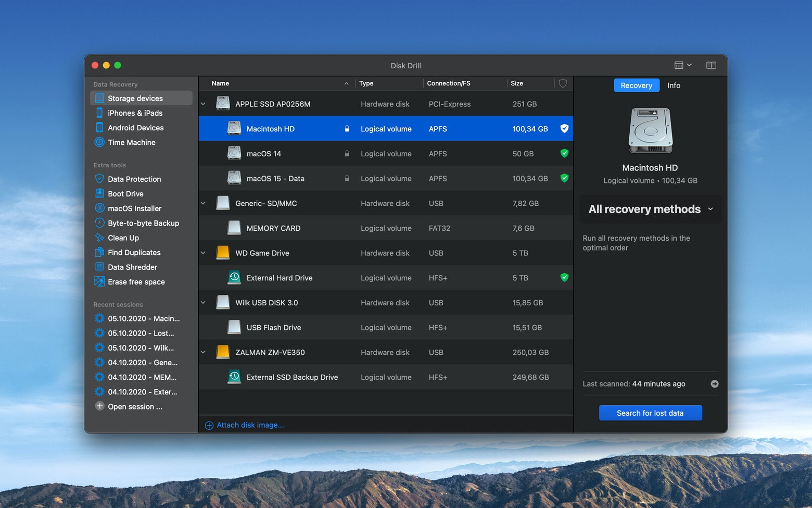The height and width of the screenshot is (508, 812).
Task: Switch to the Info tab
Action: [x=674, y=85]
